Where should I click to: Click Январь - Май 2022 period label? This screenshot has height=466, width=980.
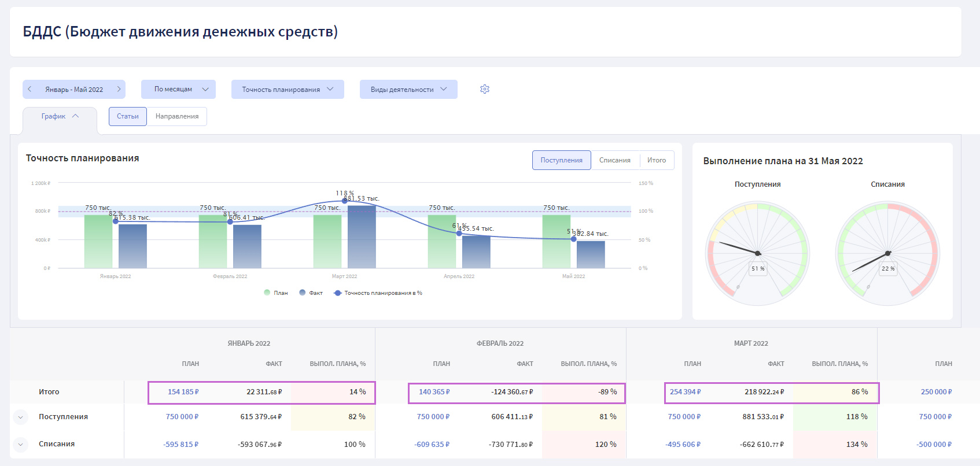[74, 90]
